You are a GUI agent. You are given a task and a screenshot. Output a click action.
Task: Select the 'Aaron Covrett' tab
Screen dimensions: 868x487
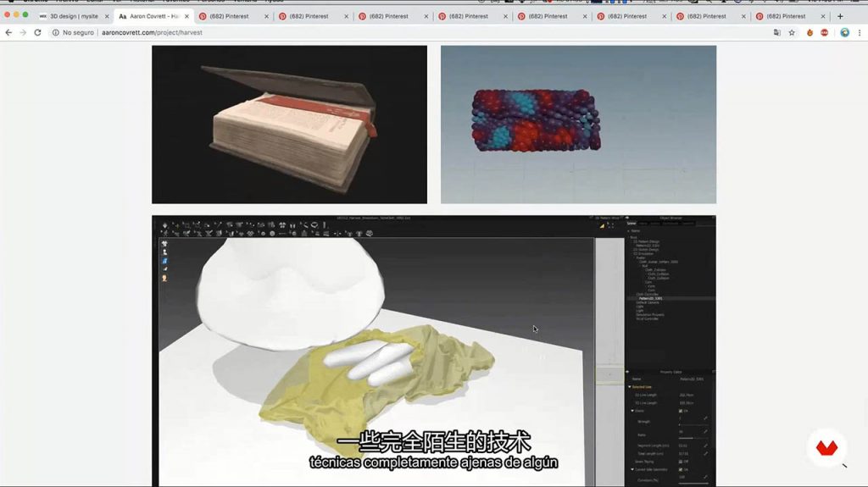pyautogui.click(x=153, y=16)
